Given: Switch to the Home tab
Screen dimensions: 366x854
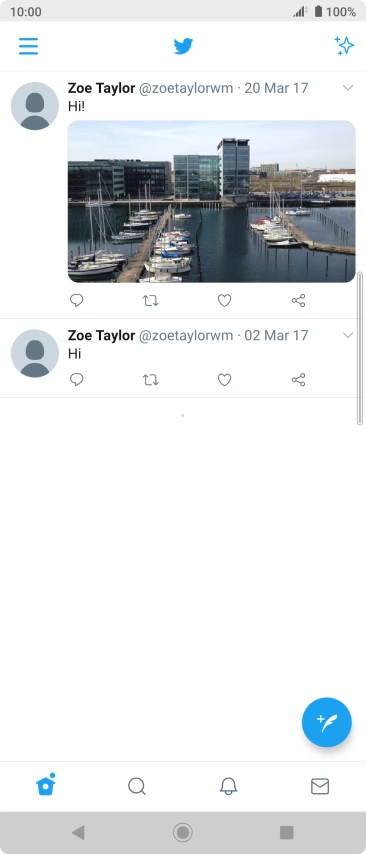Looking at the screenshot, I should 46,785.
